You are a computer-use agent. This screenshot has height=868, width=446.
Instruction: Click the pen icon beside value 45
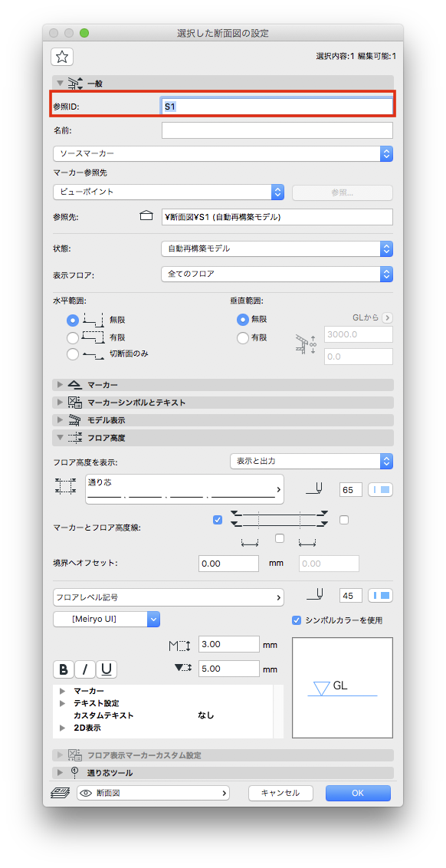pyautogui.click(x=315, y=596)
